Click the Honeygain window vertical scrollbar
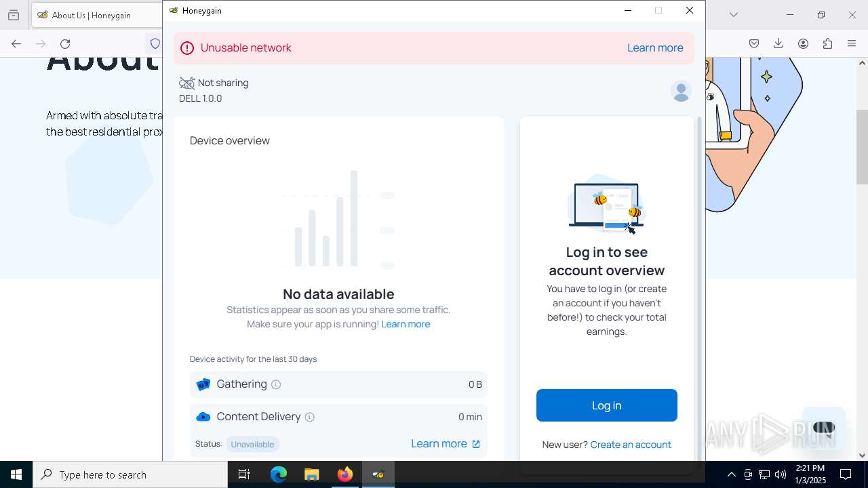Viewport: 868px width, 488px height. (700, 291)
